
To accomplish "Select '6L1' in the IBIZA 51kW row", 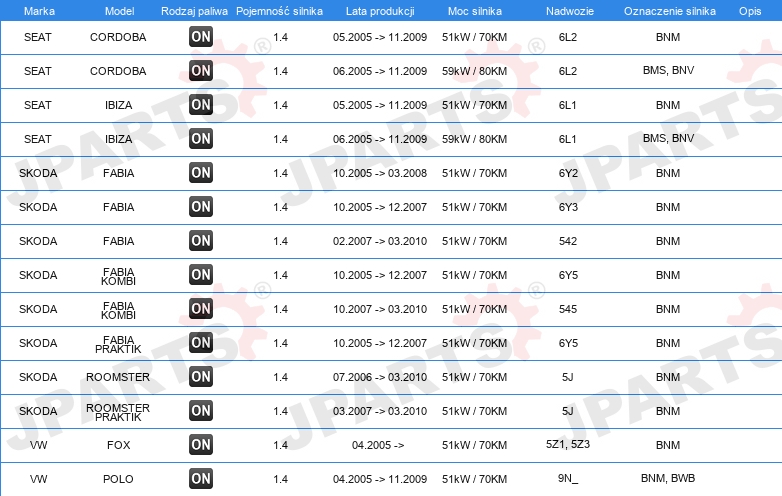I will point(568,105).
